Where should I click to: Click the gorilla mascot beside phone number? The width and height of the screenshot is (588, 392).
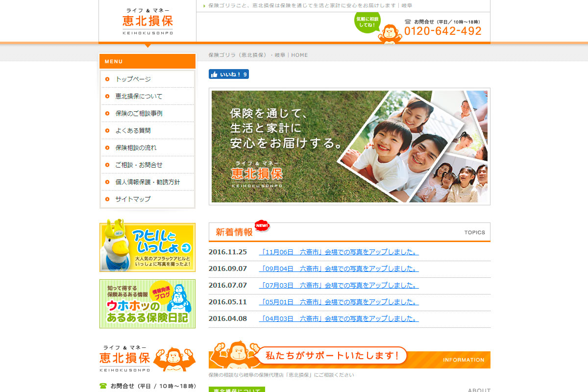tap(390, 34)
